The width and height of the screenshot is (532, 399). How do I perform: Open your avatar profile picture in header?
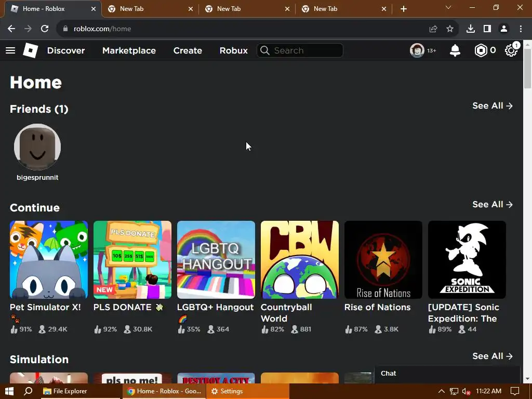[x=417, y=50]
